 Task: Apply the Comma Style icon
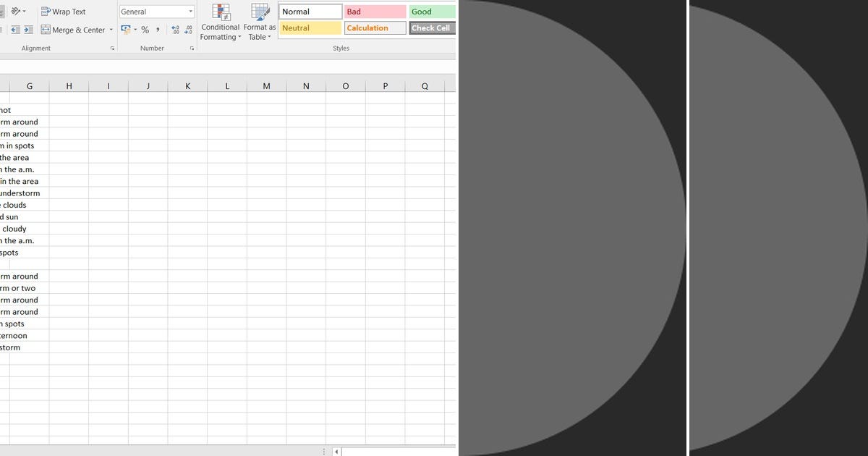click(158, 29)
